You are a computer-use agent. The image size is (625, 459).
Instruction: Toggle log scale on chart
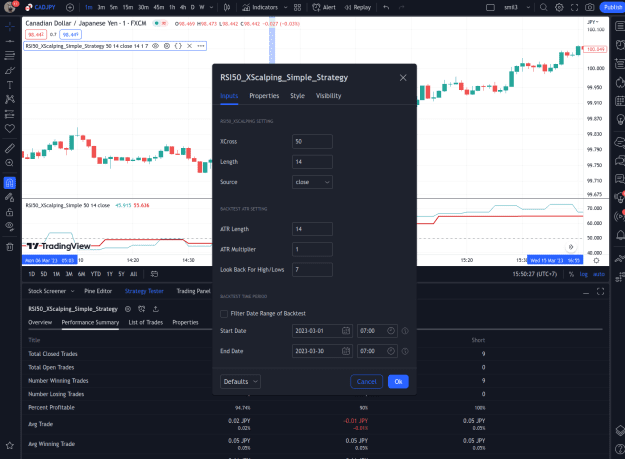(584, 274)
